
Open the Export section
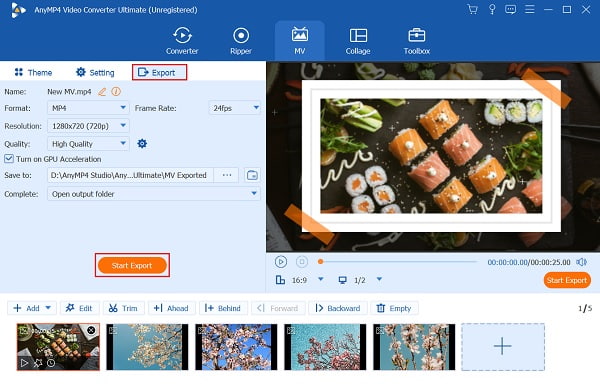[160, 72]
